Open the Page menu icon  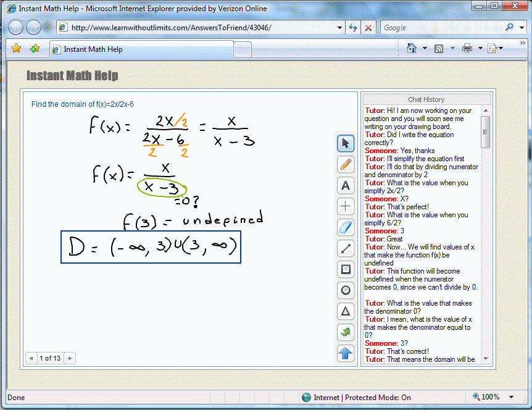pos(493,49)
